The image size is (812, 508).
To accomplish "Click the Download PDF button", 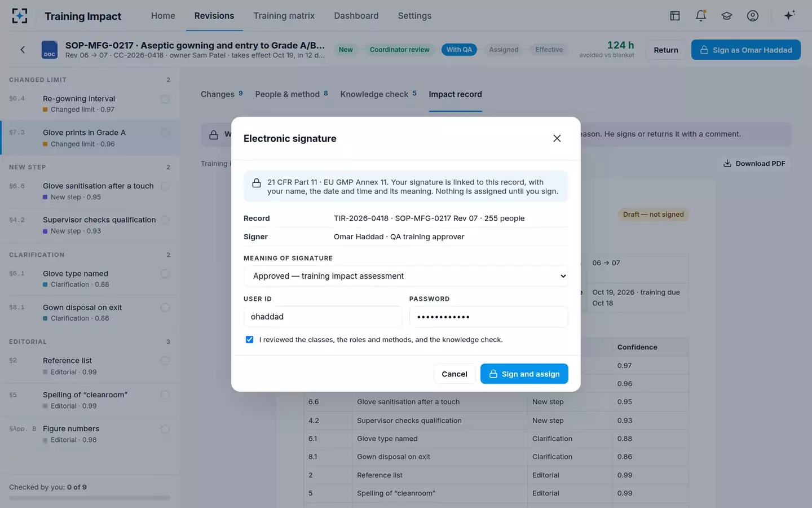I will 754,164.
